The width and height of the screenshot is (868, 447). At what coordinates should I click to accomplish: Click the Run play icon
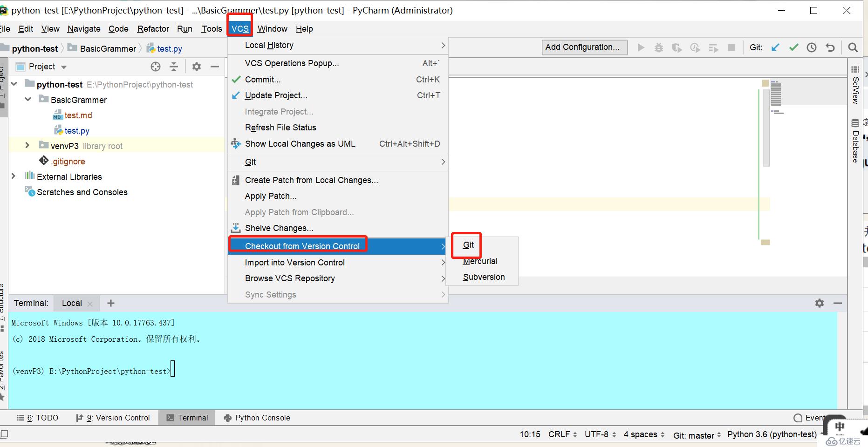(x=641, y=47)
